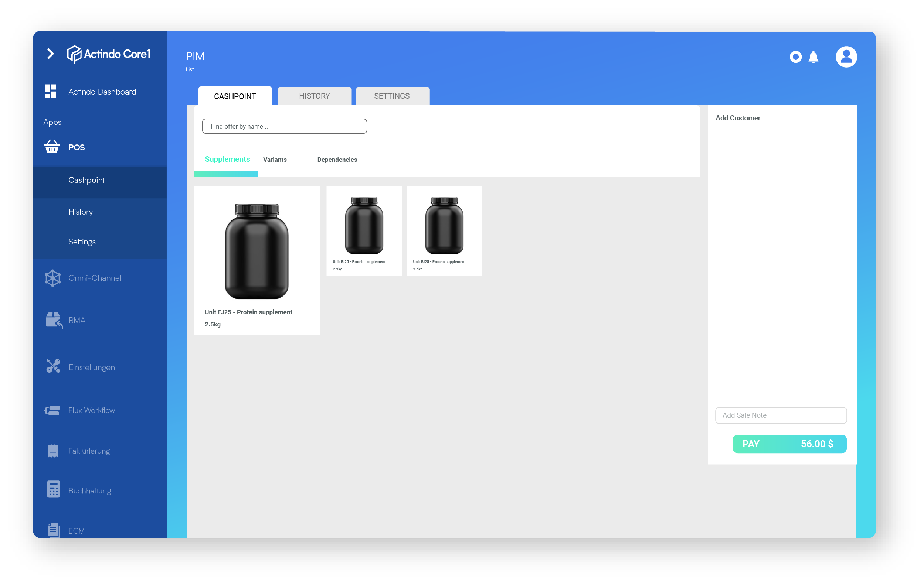Click the ECM menu label
This screenshot has height=585, width=924.
(77, 531)
